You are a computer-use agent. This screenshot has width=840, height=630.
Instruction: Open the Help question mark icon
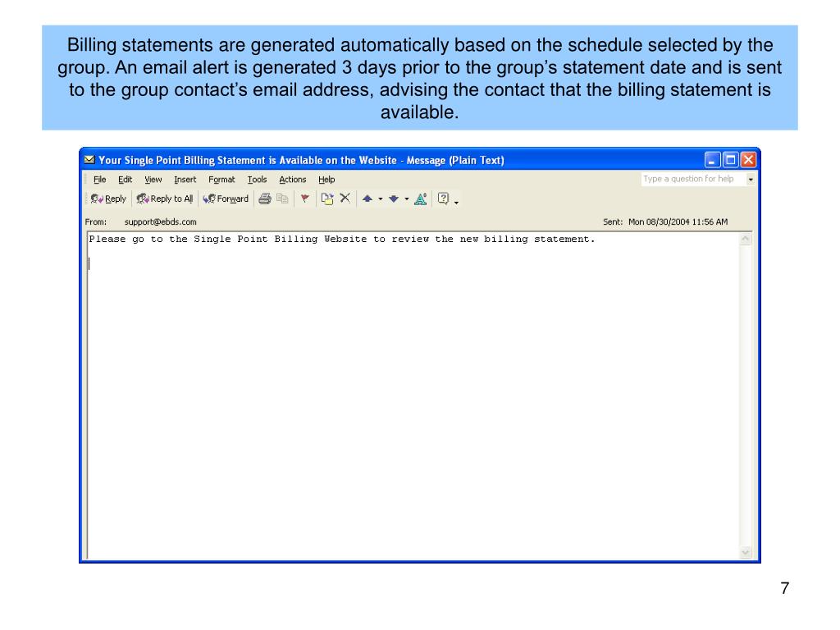(x=443, y=199)
